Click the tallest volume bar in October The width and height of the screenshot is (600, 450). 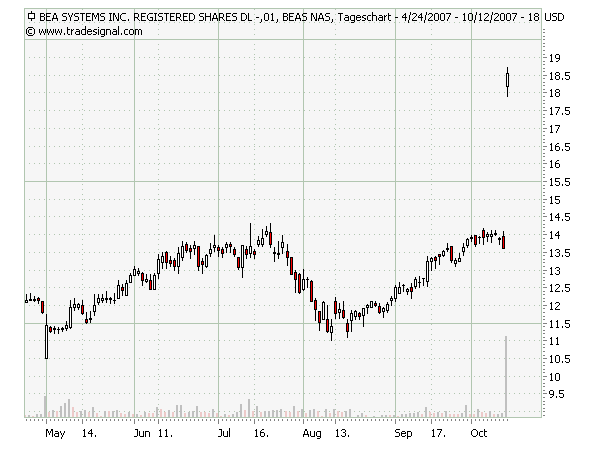pos(506,377)
